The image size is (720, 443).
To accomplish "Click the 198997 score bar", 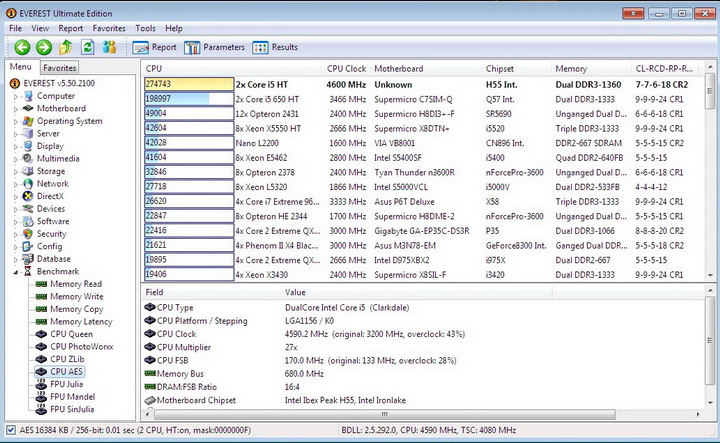I will tap(189, 99).
